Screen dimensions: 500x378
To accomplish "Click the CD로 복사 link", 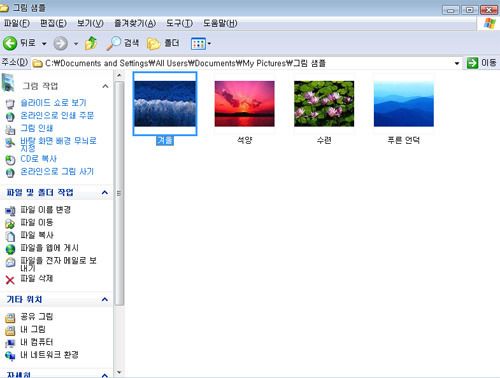I will 39,159.
